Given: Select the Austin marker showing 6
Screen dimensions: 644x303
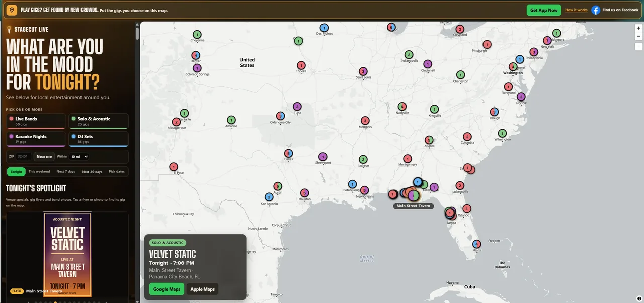Looking at the screenshot, I should point(277,187).
